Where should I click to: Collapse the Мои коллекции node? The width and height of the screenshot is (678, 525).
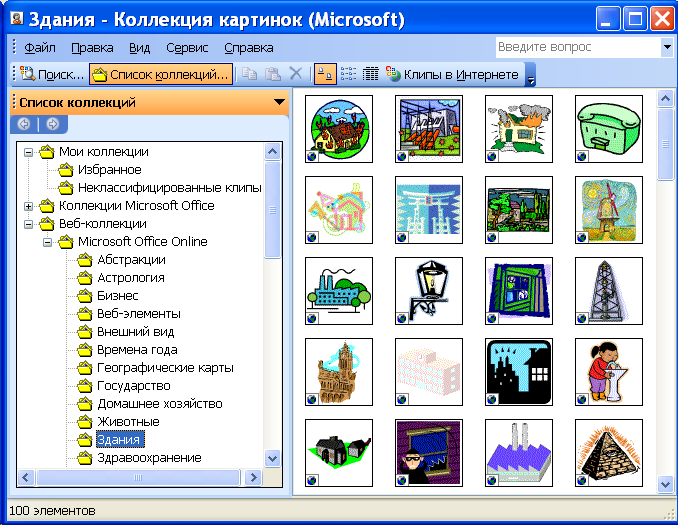28,152
